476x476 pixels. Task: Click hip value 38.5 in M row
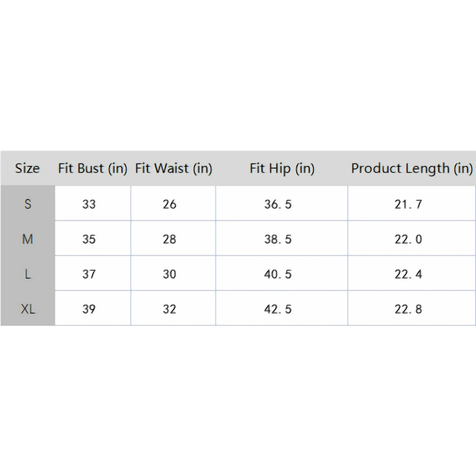pyautogui.click(x=278, y=239)
